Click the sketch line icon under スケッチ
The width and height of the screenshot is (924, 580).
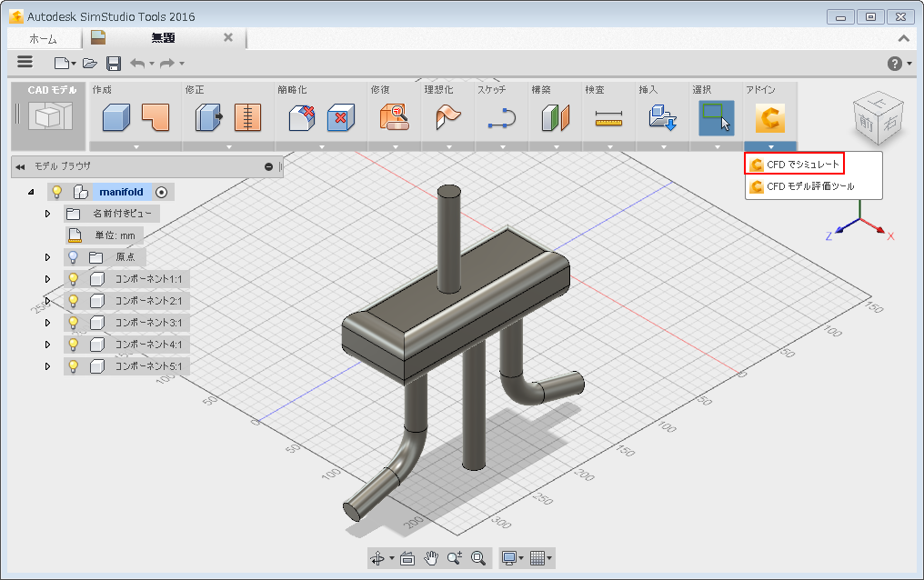(x=501, y=118)
